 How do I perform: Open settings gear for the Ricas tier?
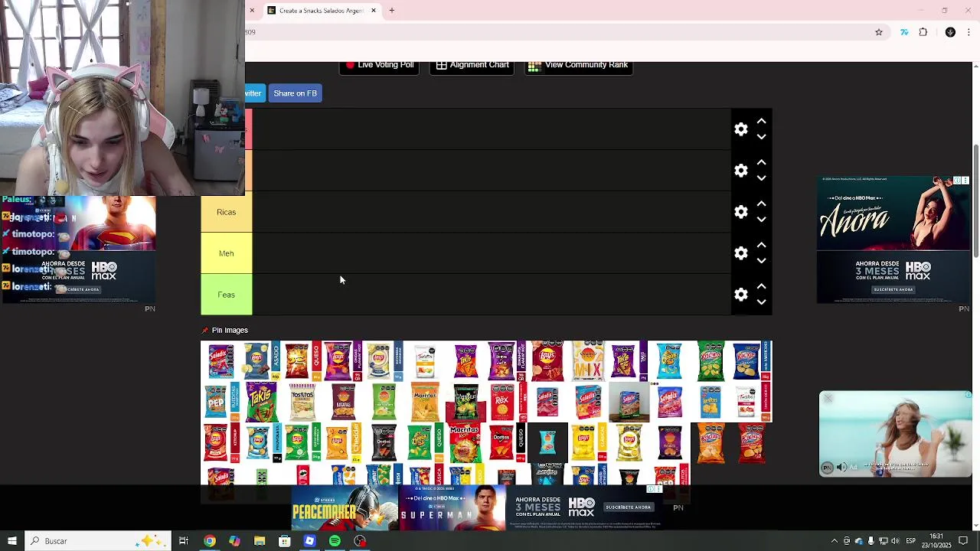pyautogui.click(x=740, y=212)
